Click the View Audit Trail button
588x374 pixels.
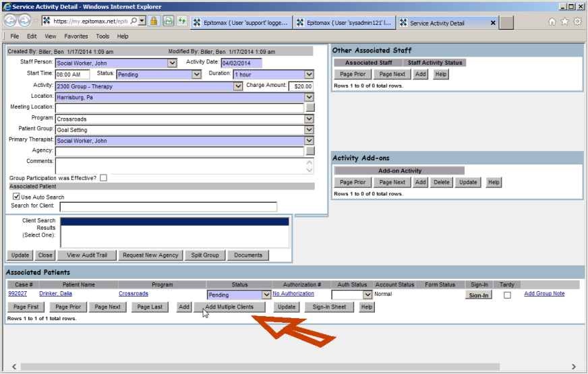tap(86, 255)
